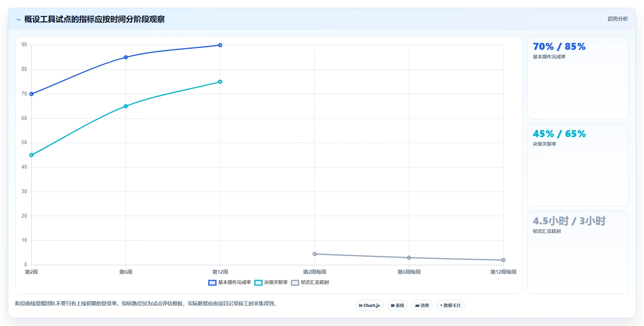Click the 第2周 axis label
Viewport: 644px width, 326px height.
pos(31,272)
